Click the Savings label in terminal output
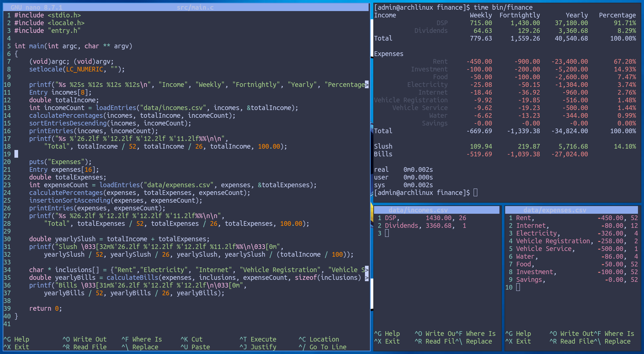Viewport: 644px width, 354px height. pyautogui.click(x=435, y=123)
